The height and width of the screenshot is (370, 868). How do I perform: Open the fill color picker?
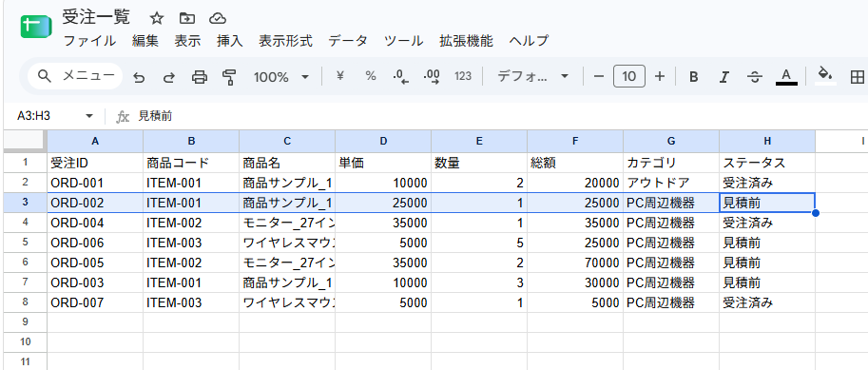[x=825, y=76]
